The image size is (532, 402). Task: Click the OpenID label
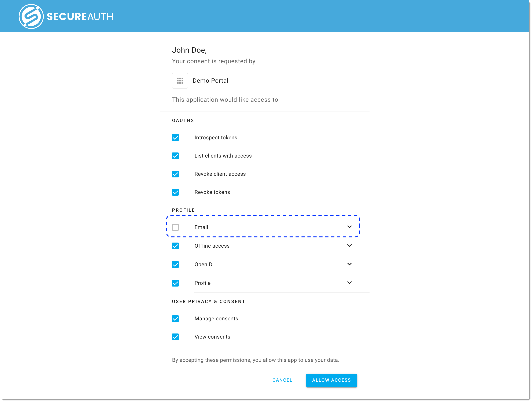(x=203, y=265)
